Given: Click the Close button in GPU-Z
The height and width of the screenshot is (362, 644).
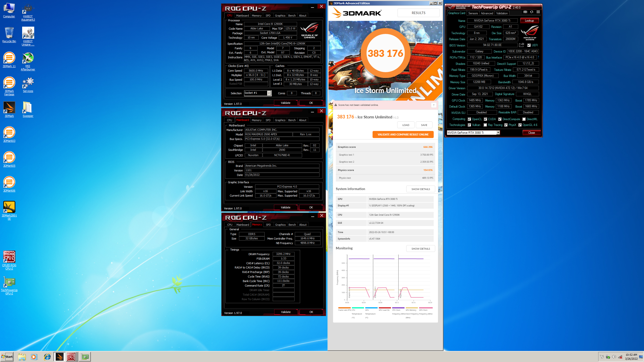Looking at the screenshot, I should (532, 133).
